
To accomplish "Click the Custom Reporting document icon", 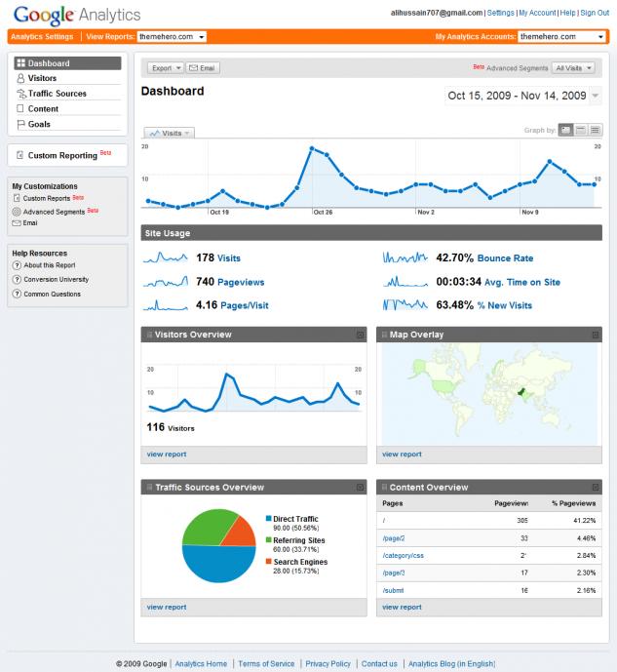I will pyautogui.click(x=20, y=155).
